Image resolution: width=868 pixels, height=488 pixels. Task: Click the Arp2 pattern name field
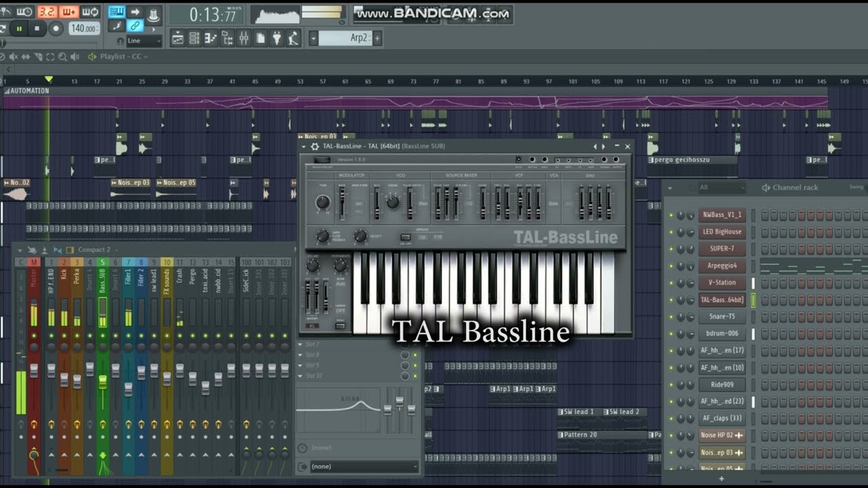click(x=345, y=39)
